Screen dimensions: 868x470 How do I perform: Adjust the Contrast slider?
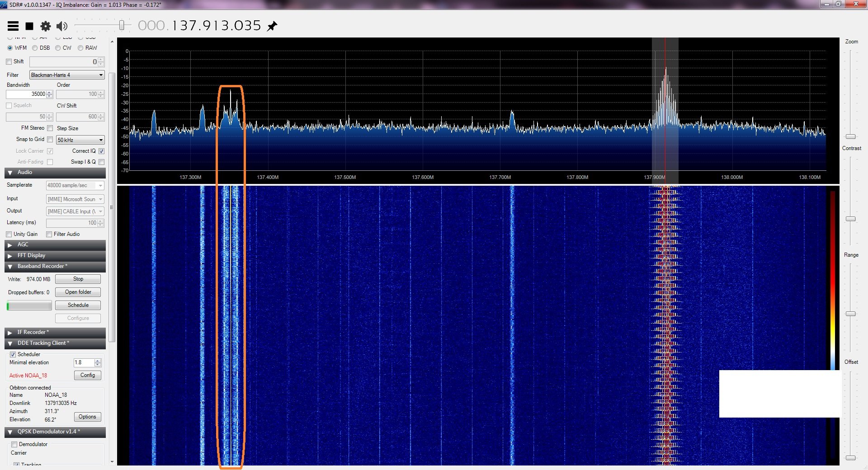click(851, 219)
